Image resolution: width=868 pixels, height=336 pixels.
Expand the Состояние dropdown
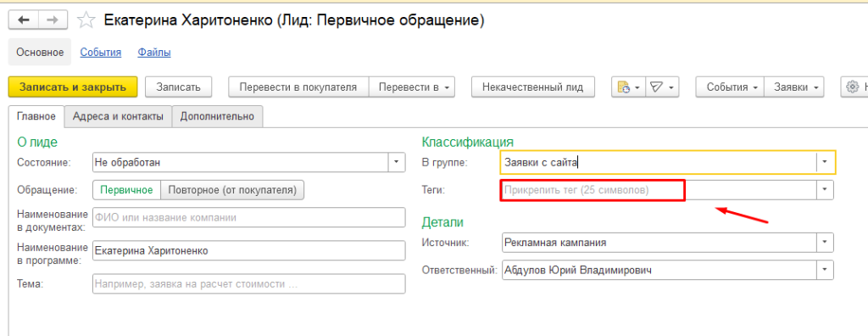[x=397, y=162]
